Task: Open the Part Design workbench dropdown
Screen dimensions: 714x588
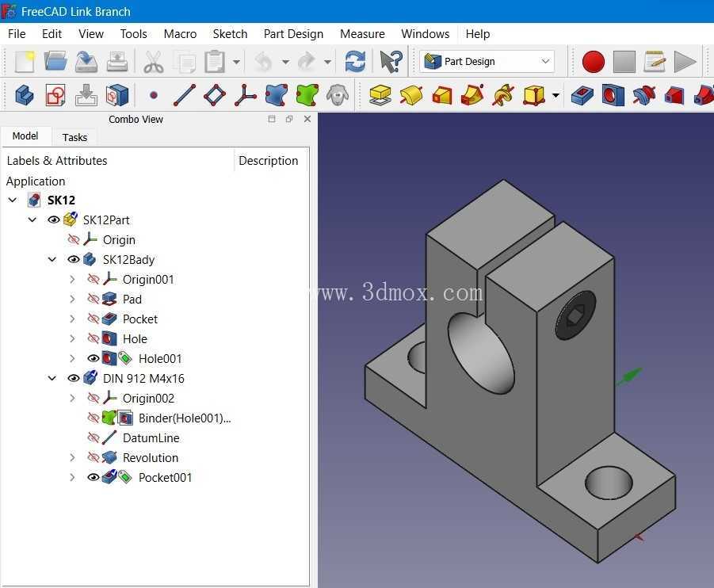Action: (x=487, y=62)
